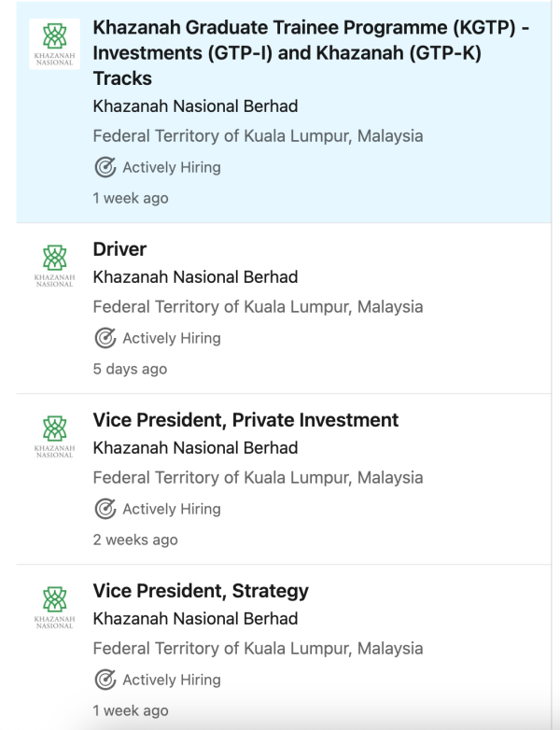Click Actively Hiring target icon in Driver listing
Viewport: 560px width, 730px height.
(x=105, y=339)
